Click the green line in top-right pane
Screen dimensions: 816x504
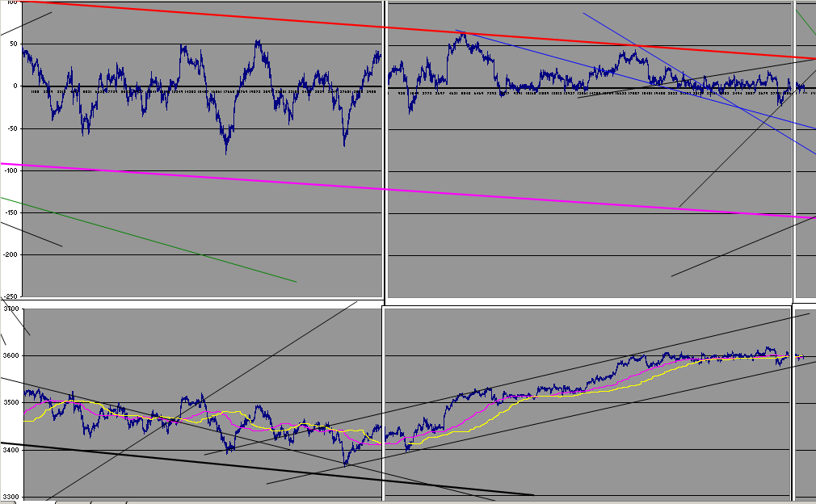click(x=805, y=23)
